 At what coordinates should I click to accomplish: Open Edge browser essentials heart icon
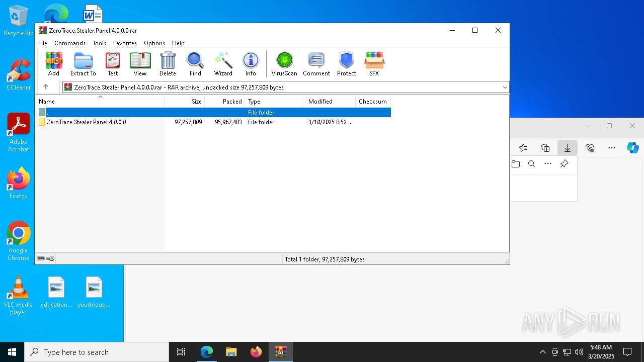pyautogui.click(x=590, y=148)
